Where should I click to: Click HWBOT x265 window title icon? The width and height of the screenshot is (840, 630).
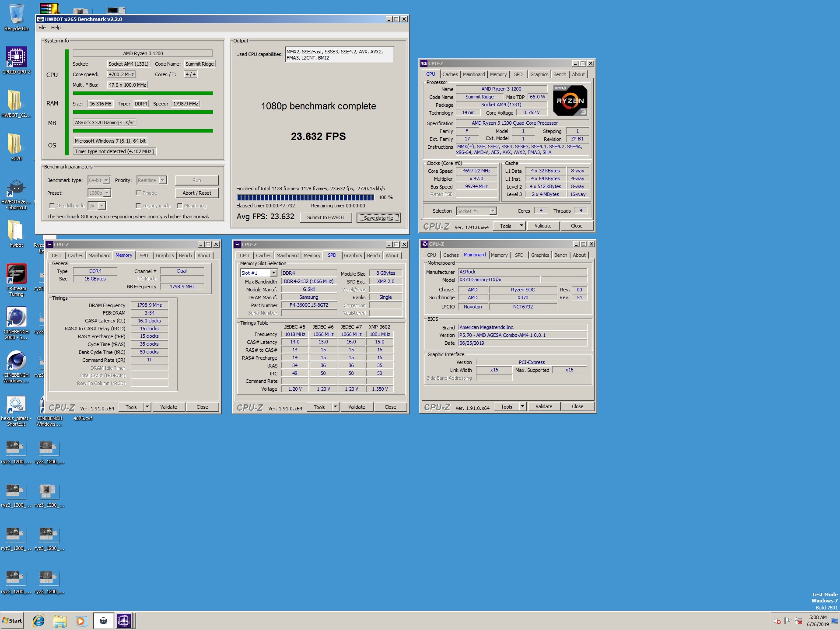tap(40, 19)
